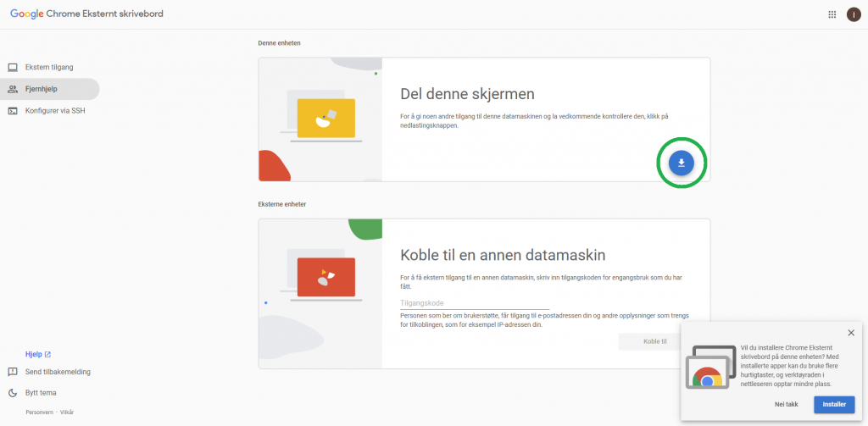Viewport: 868px width, 426px height.
Task: Click the Fjernhjelp people icon
Action: 13,89
